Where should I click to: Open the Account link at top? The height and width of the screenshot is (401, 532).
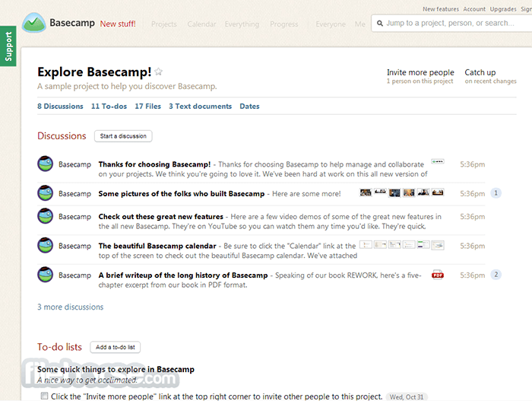click(474, 9)
